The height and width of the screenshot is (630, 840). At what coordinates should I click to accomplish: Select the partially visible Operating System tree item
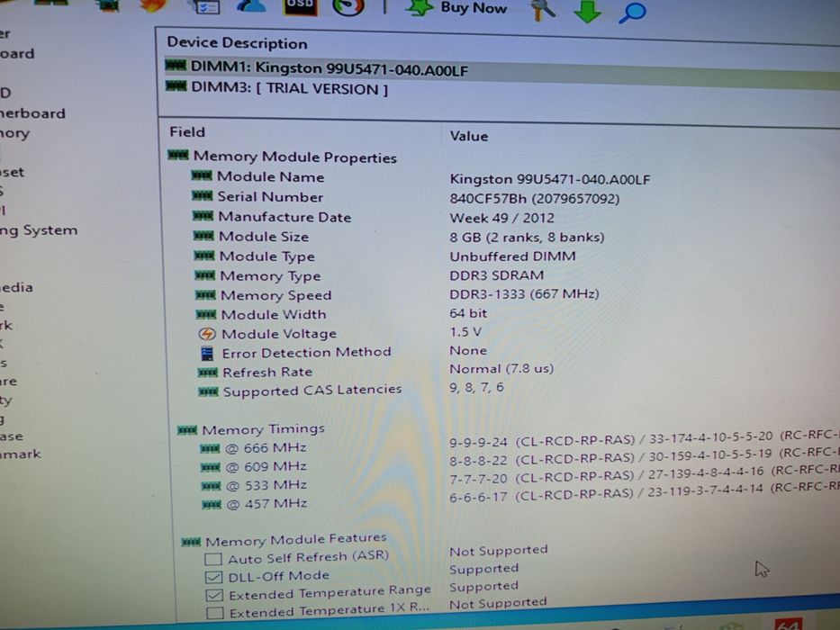(x=39, y=230)
